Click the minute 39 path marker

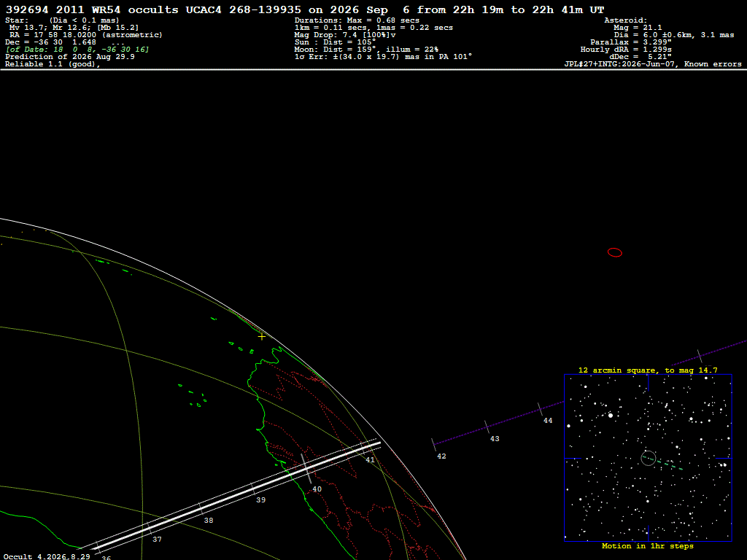[260, 500]
